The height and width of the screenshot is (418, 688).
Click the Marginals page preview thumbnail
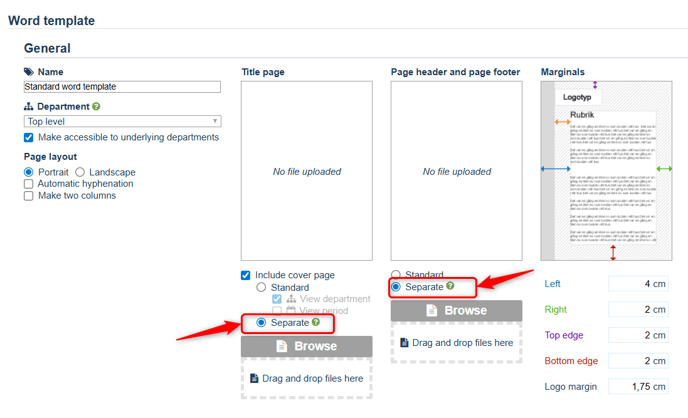tap(607, 172)
